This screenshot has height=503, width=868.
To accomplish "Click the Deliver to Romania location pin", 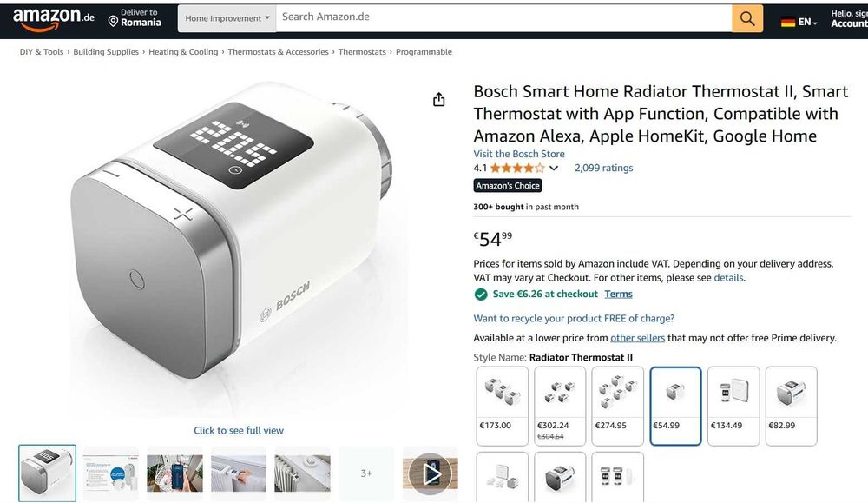I will (x=113, y=21).
